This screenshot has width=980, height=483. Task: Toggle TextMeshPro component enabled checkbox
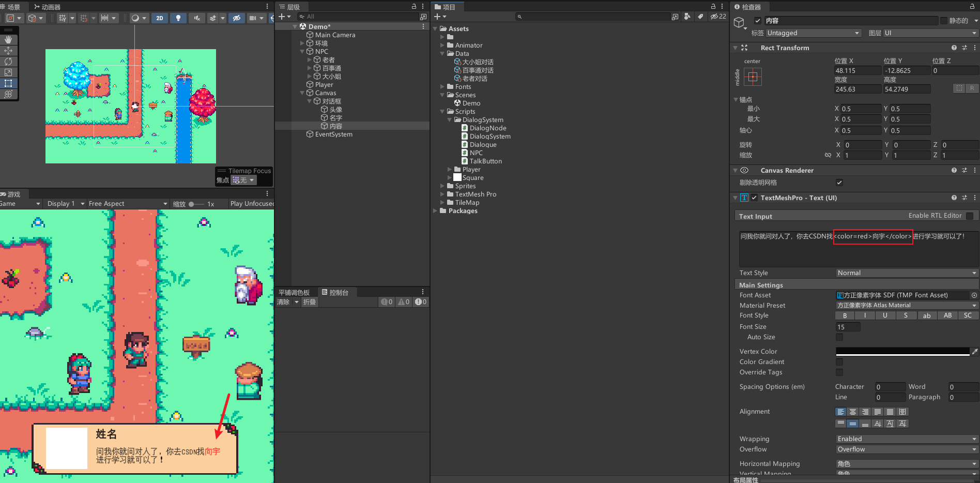tap(754, 198)
